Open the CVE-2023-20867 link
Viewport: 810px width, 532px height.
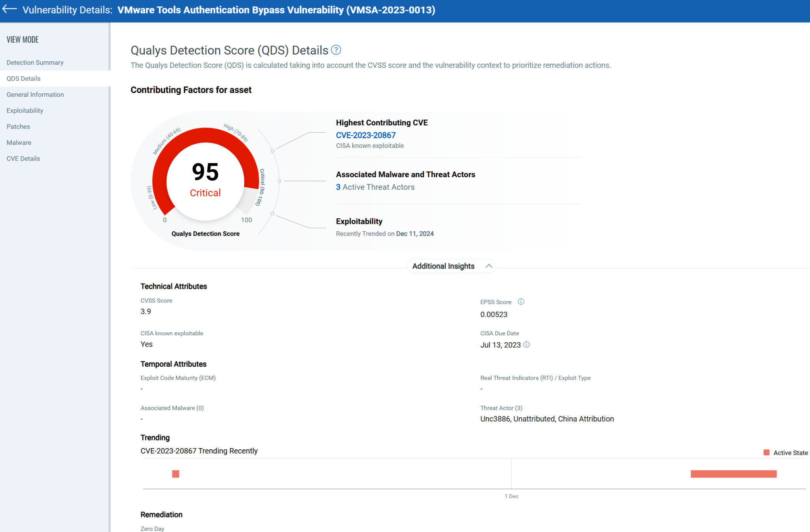(x=365, y=135)
